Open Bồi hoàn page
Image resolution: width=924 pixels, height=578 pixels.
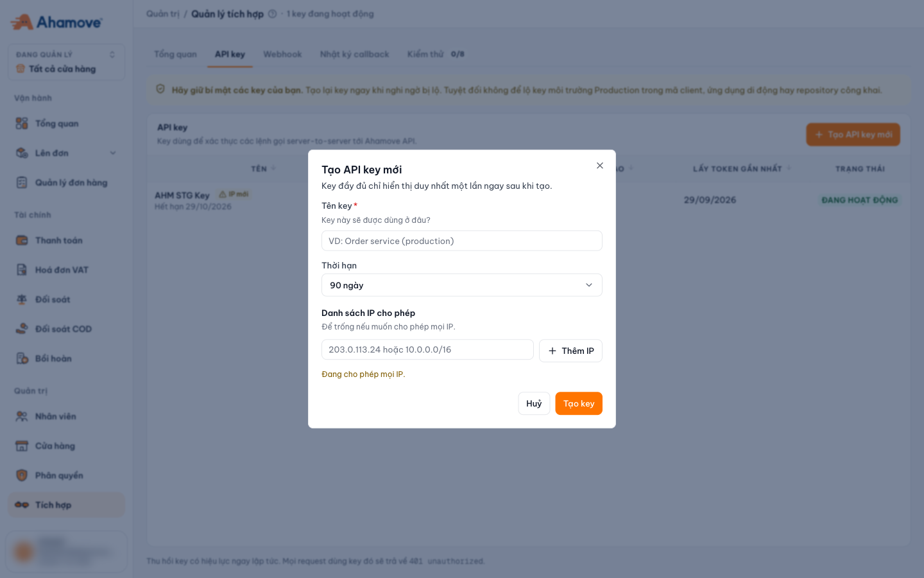pos(66,358)
